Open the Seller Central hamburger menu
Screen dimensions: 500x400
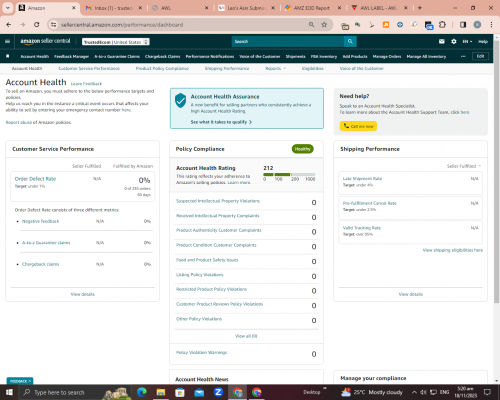pyautogui.click(x=7, y=41)
